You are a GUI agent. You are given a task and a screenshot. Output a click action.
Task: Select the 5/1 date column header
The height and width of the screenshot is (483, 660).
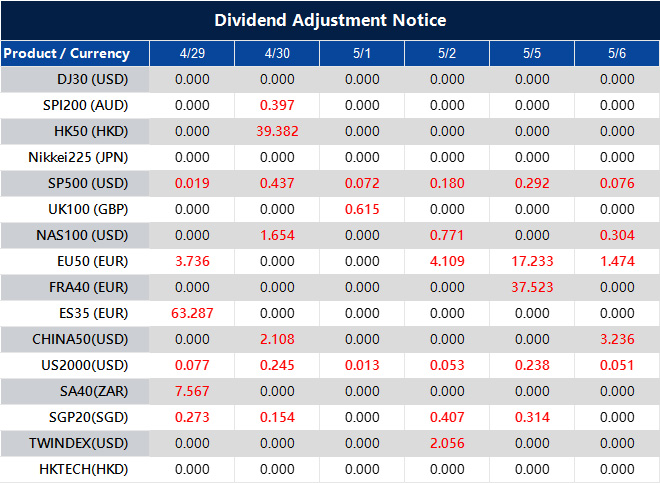(x=362, y=53)
